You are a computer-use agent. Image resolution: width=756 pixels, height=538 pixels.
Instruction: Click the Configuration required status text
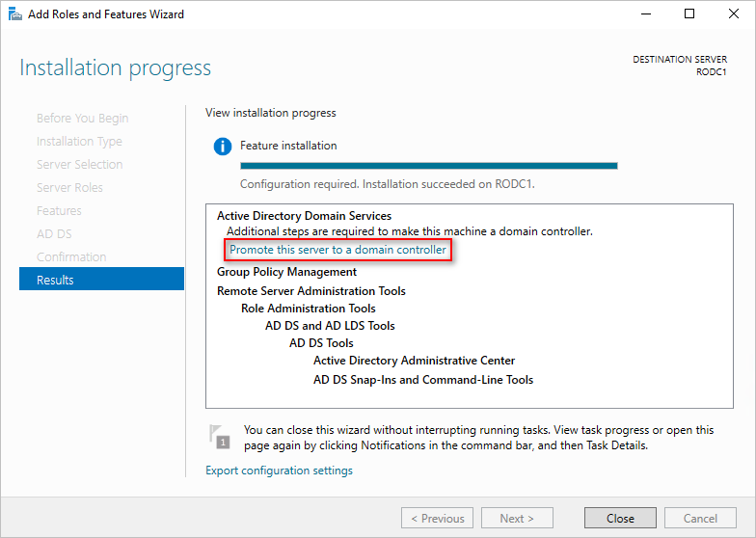pyautogui.click(x=388, y=184)
